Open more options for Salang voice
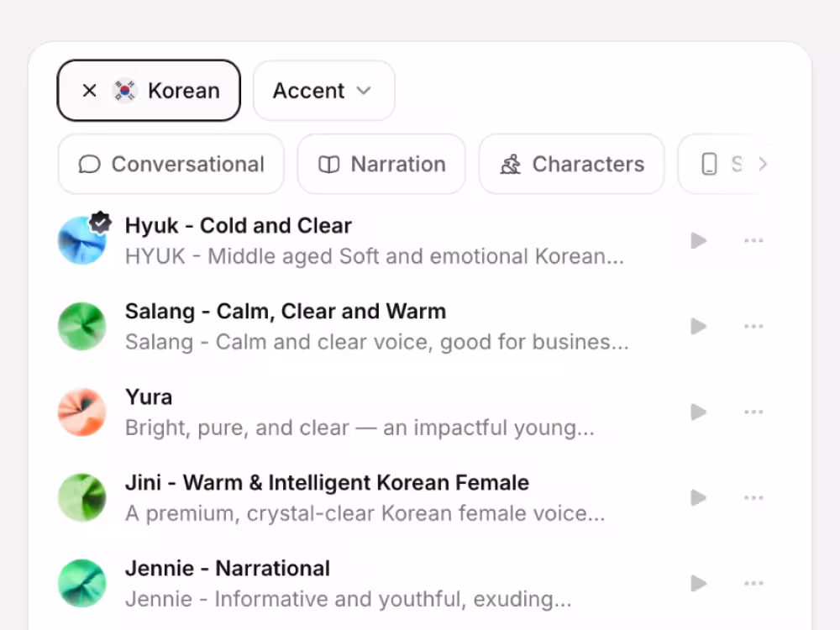 (x=753, y=326)
